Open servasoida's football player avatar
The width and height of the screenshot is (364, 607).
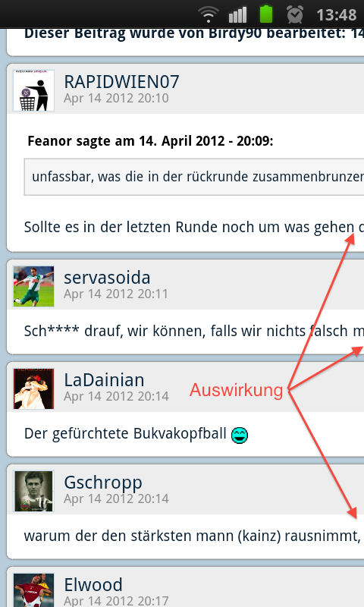coord(33,287)
